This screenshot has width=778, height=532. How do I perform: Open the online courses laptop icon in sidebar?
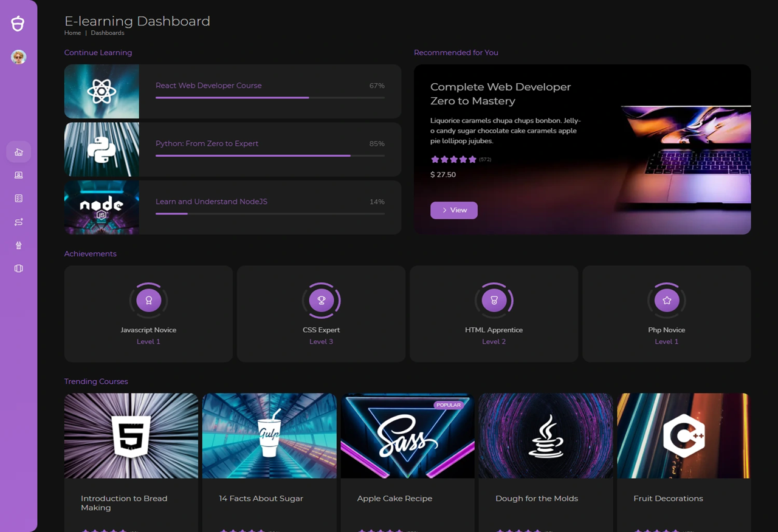coord(18,175)
